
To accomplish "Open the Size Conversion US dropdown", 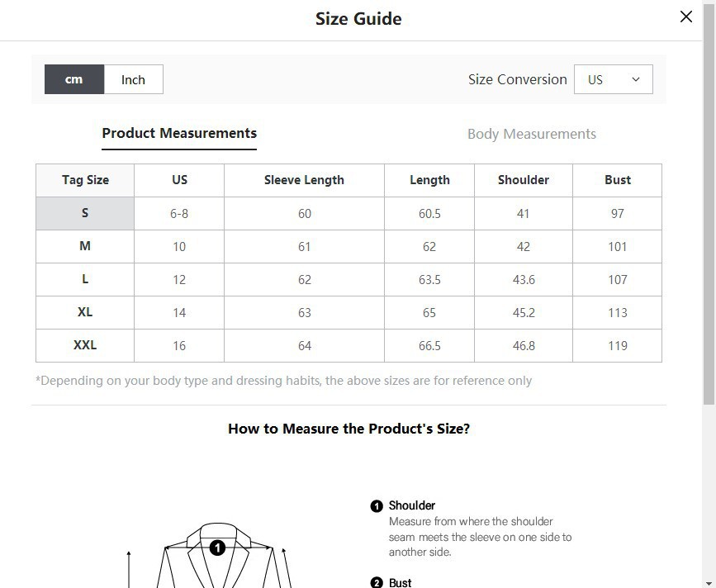I will pos(613,79).
